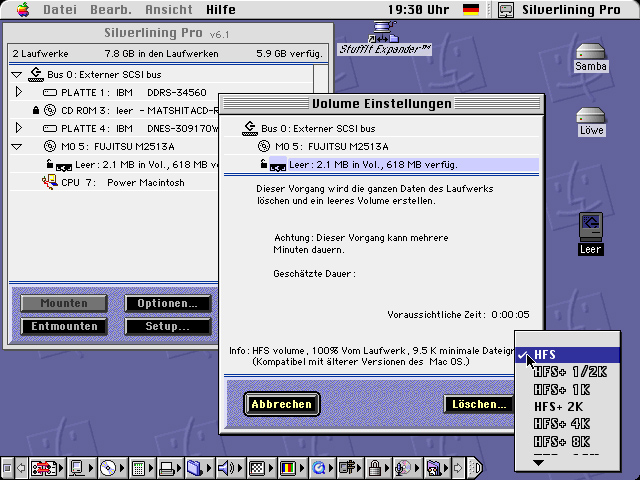Select the Löwe drive icon

click(x=591, y=122)
